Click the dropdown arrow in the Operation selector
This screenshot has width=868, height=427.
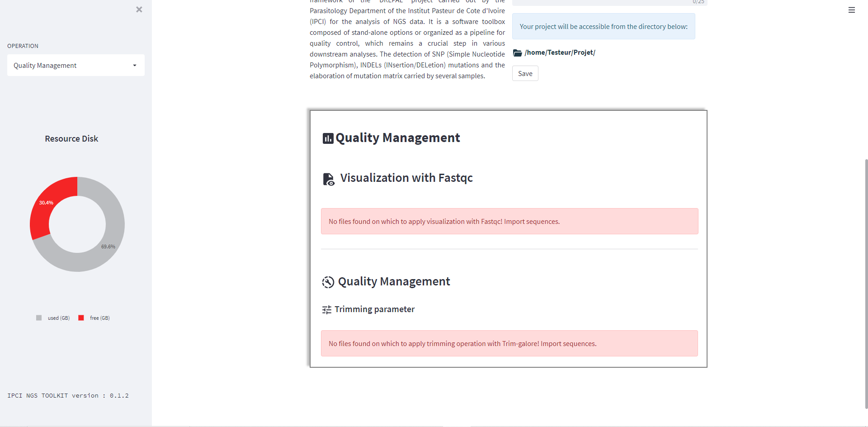pos(134,66)
